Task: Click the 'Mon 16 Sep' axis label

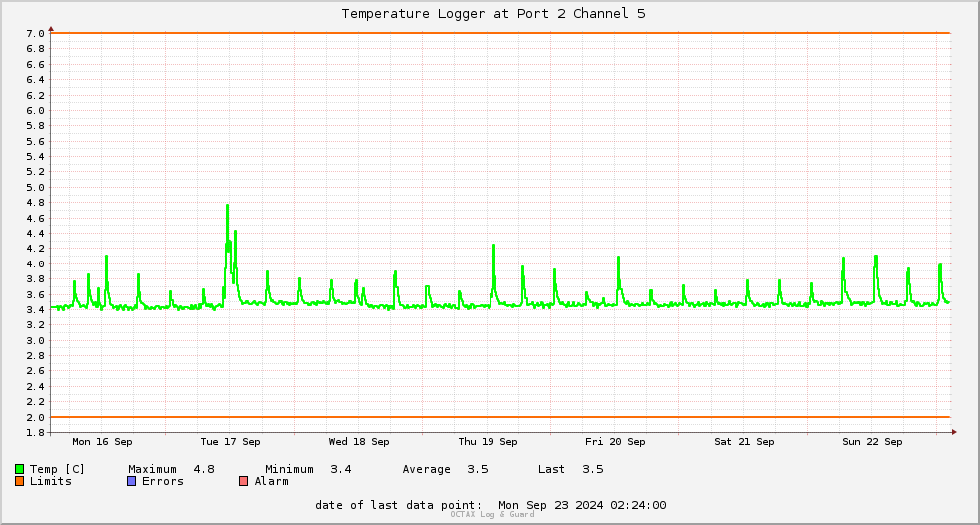Action: 102,442
